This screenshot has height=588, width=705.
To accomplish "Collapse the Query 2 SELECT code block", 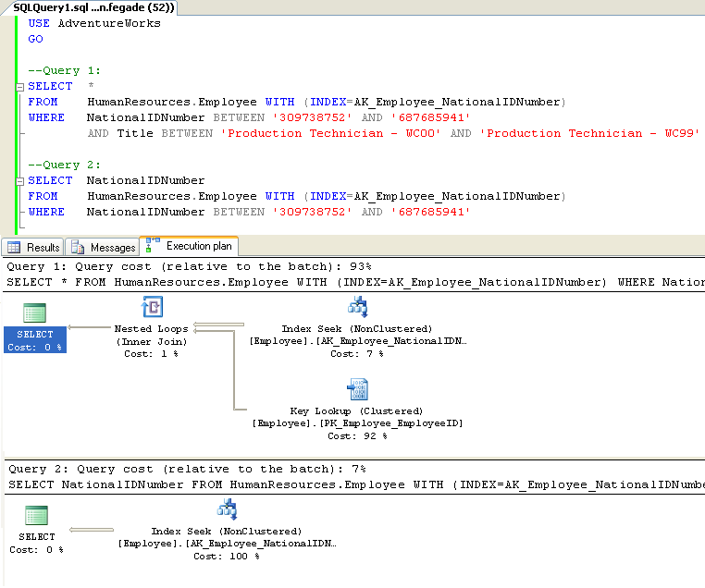I will pyautogui.click(x=19, y=181).
